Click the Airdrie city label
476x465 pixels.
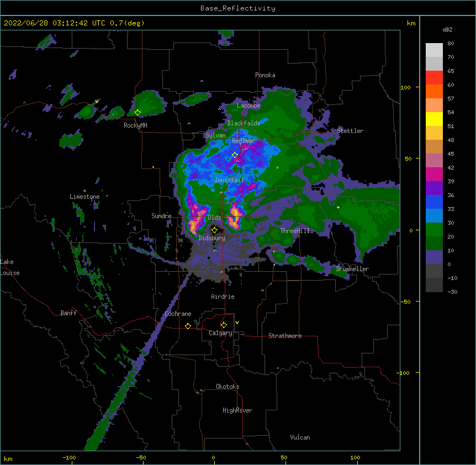click(x=223, y=297)
